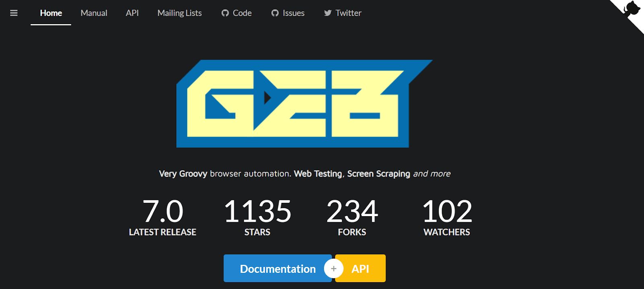Open the Manual menu item
This screenshot has width=644, height=289.
point(94,13)
